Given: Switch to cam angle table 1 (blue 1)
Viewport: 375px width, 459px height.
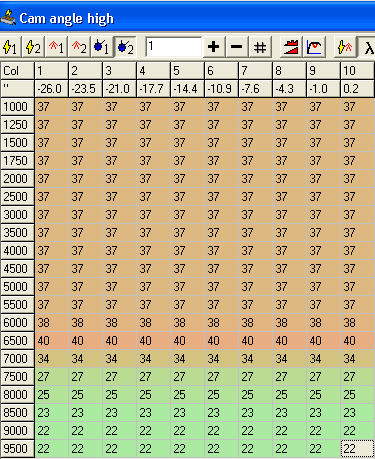Looking at the screenshot, I should tap(102, 47).
